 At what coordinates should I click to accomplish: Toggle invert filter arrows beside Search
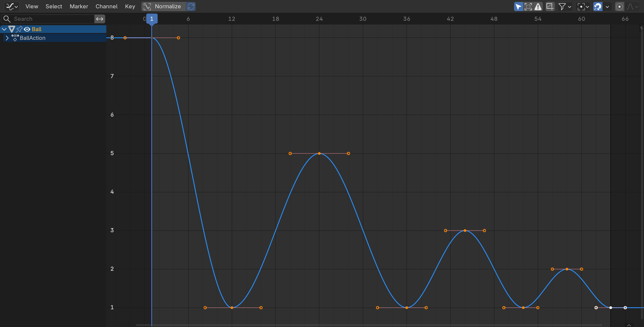click(x=100, y=19)
